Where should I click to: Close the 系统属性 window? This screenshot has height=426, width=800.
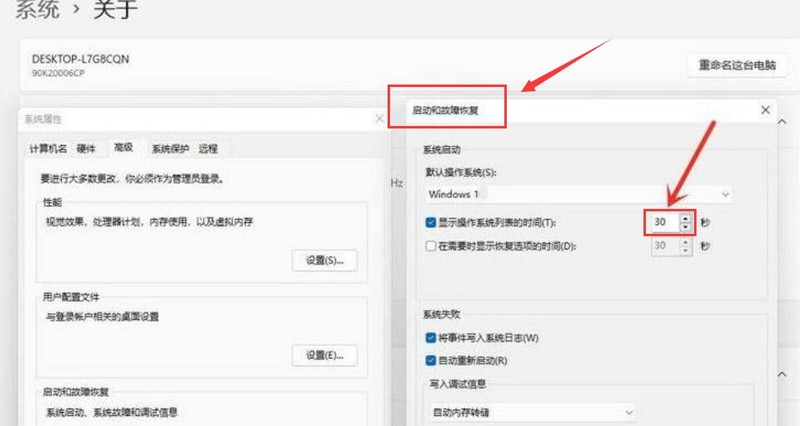point(379,119)
